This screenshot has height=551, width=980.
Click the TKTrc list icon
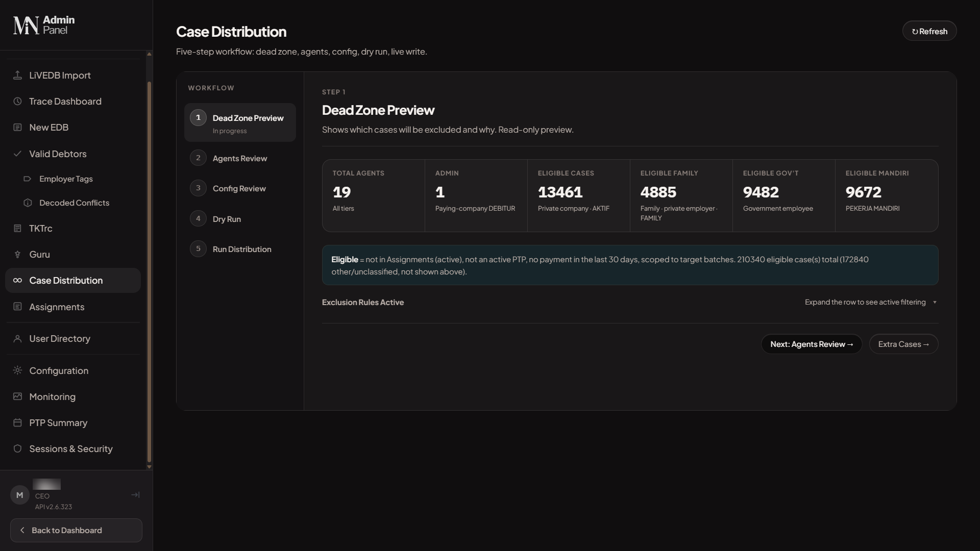pos(17,228)
